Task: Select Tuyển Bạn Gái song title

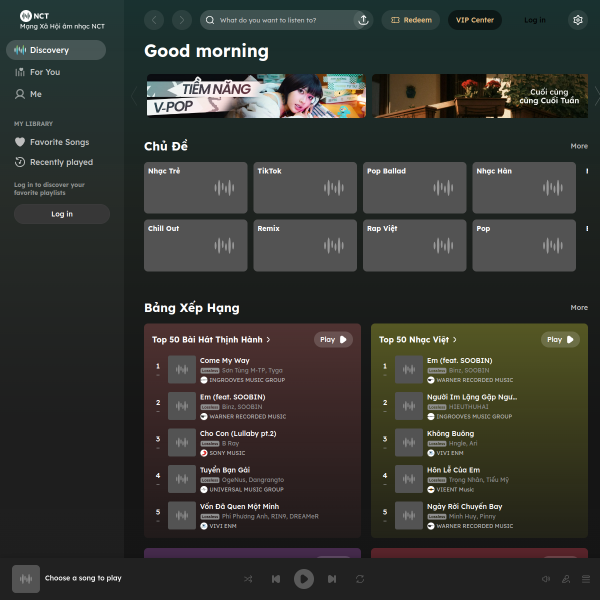Action: pos(225,470)
